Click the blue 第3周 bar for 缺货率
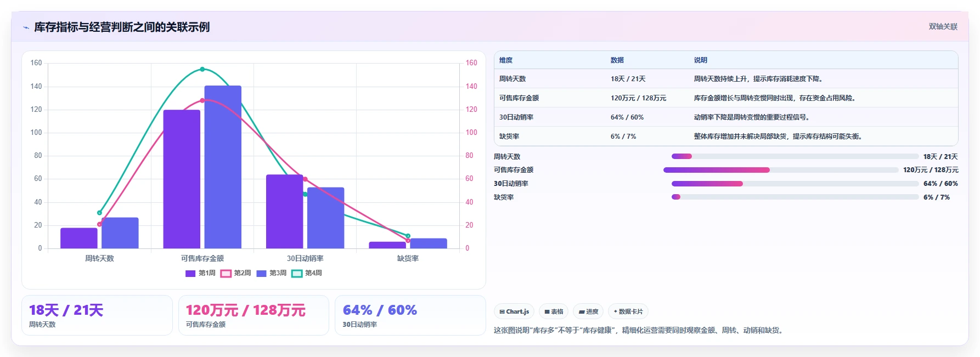Screen dimensions: 980x357 tap(429, 243)
